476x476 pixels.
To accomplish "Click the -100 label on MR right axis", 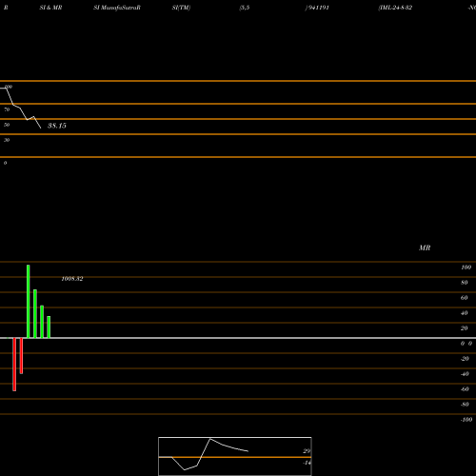I will (x=466, y=420).
